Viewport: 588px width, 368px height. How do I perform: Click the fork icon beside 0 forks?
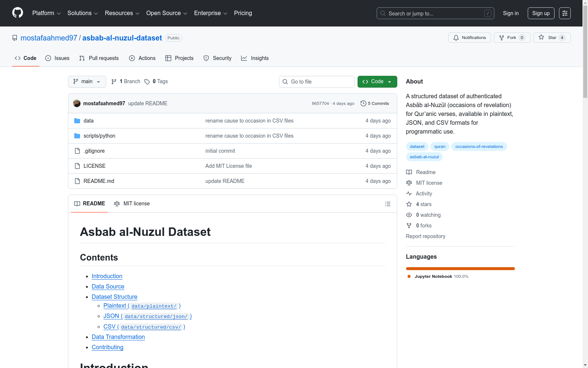[x=409, y=226]
